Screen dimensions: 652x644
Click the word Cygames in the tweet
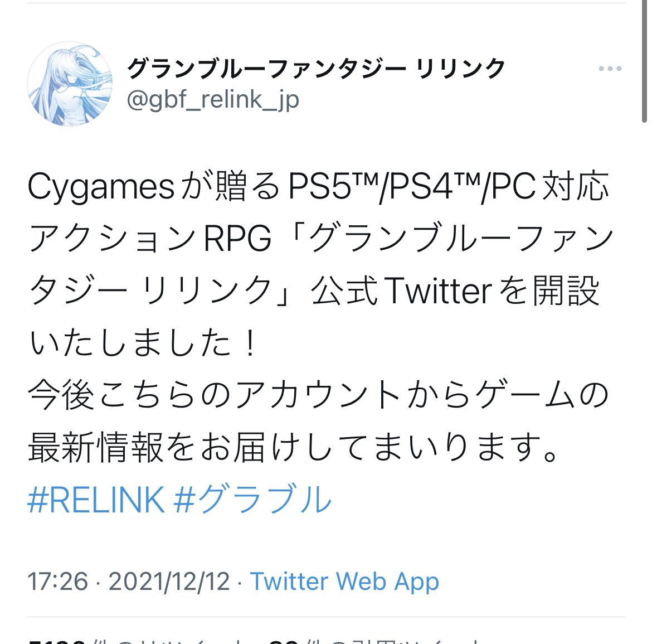(x=101, y=187)
